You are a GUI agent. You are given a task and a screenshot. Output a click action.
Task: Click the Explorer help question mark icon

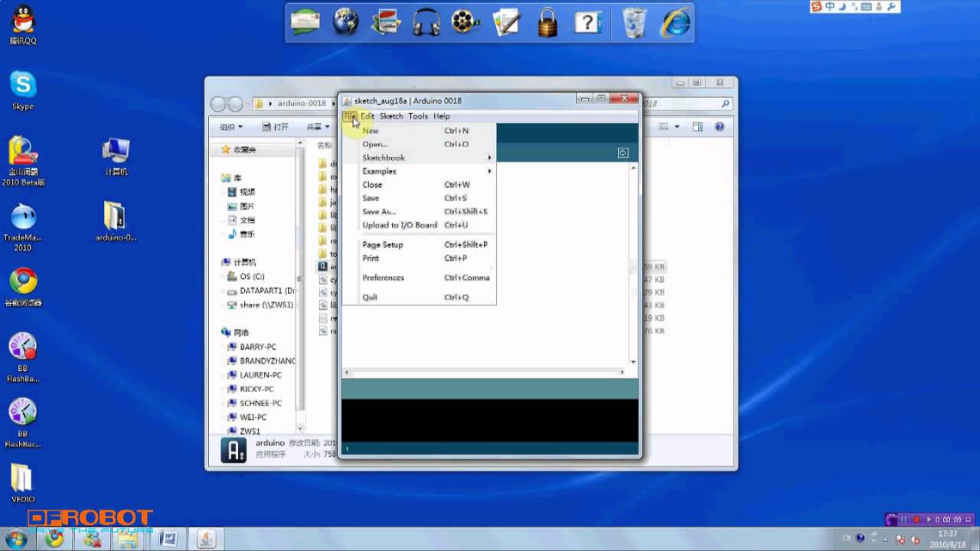tap(719, 126)
